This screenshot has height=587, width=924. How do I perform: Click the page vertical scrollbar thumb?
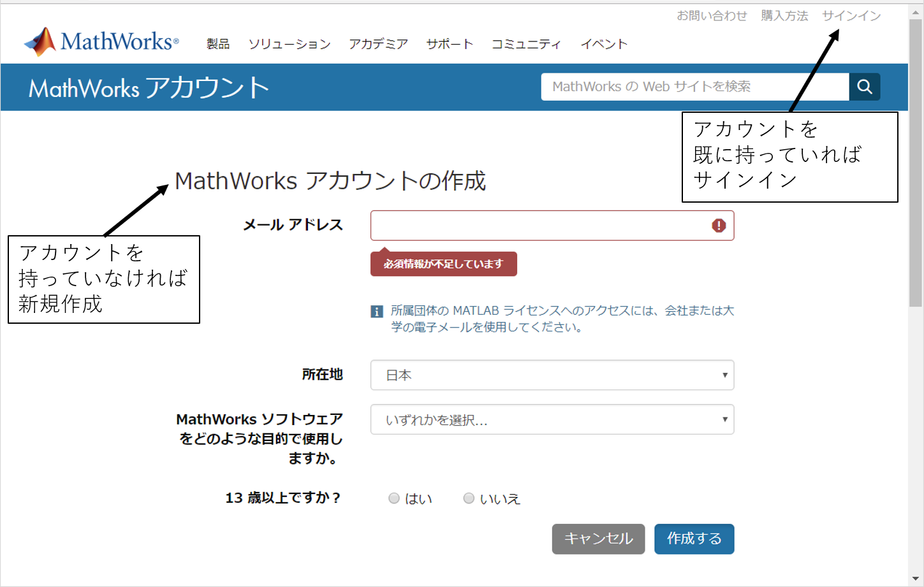pyautogui.click(x=916, y=163)
